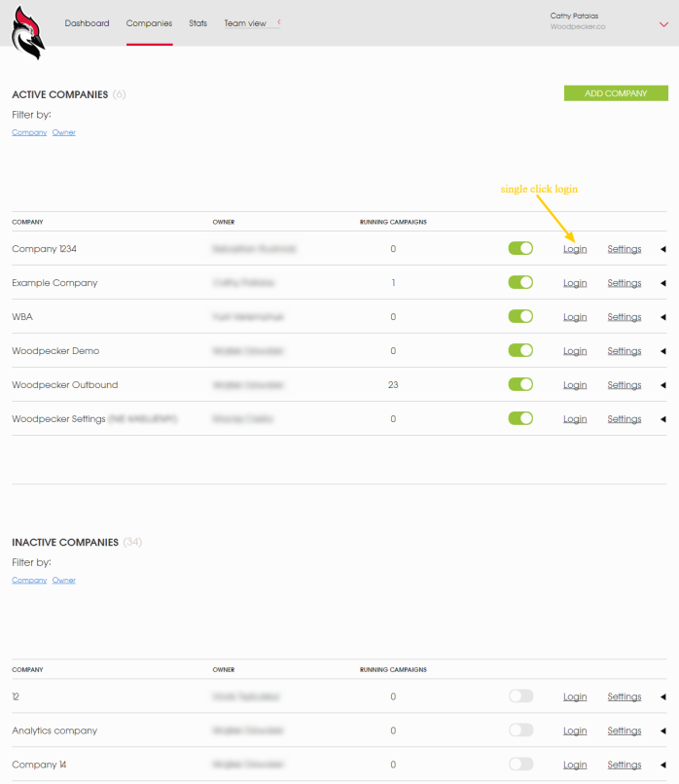
Task: Click the Analytics company name
Action: click(x=54, y=731)
